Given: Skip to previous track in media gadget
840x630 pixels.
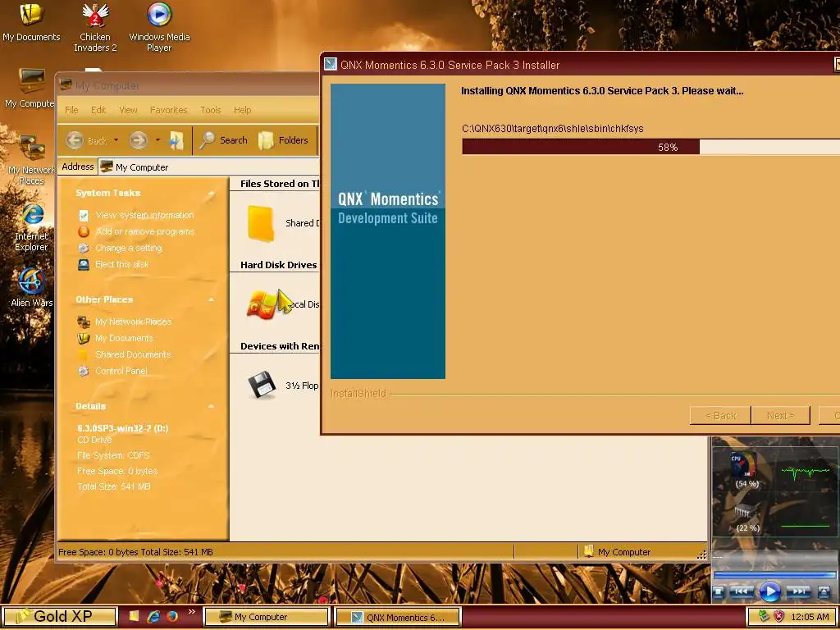Looking at the screenshot, I should click(x=742, y=592).
